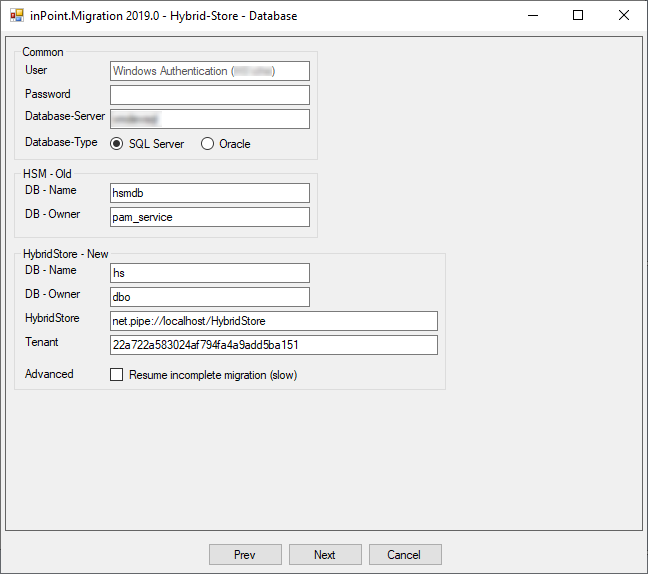
Task: Select the dbo DB-Owner field
Action: pos(210,297)
